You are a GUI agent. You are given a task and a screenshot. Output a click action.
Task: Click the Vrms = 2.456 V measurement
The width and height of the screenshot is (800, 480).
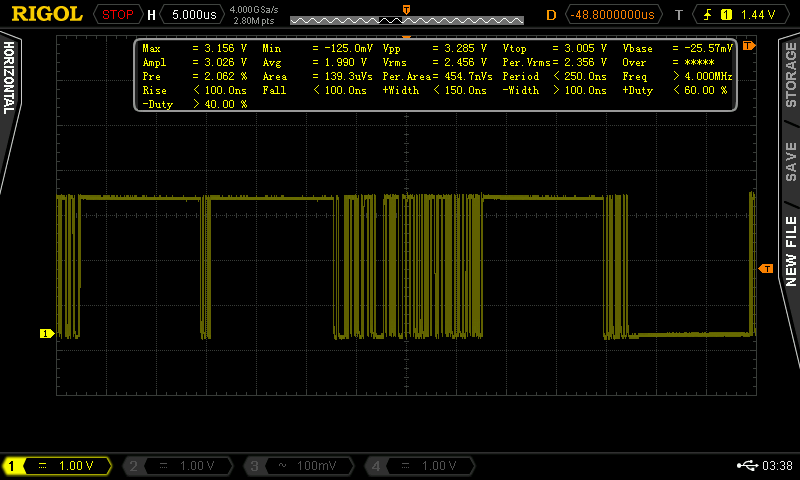[x=435, y=62]
